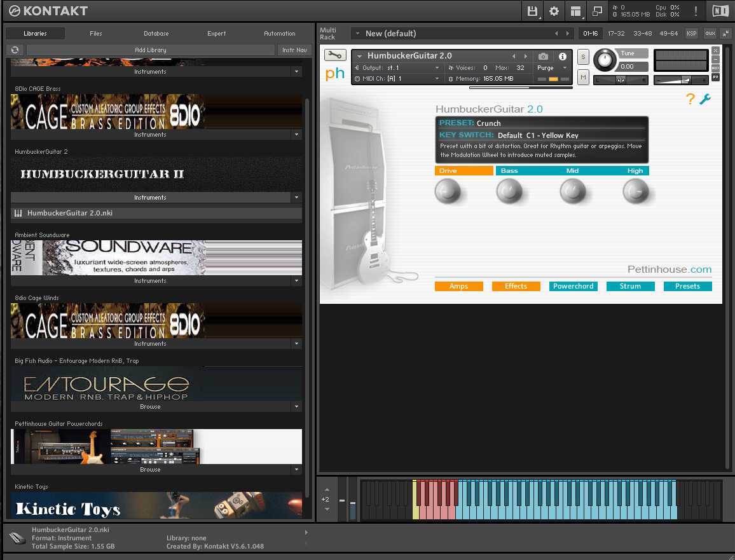Toggle the KSP script editor button

coord(691,33)
